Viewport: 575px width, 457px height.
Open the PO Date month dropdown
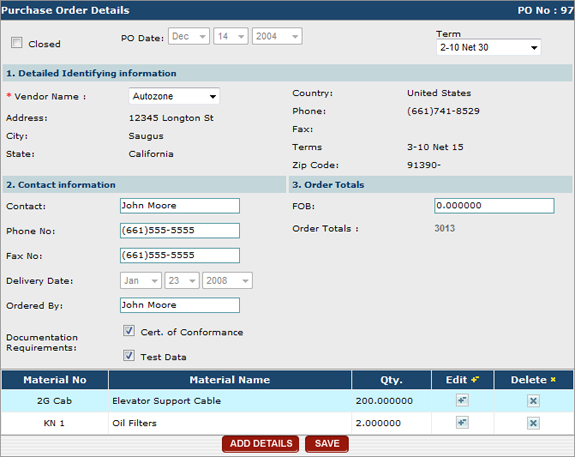pyautogui.click(x=189, y=36)
